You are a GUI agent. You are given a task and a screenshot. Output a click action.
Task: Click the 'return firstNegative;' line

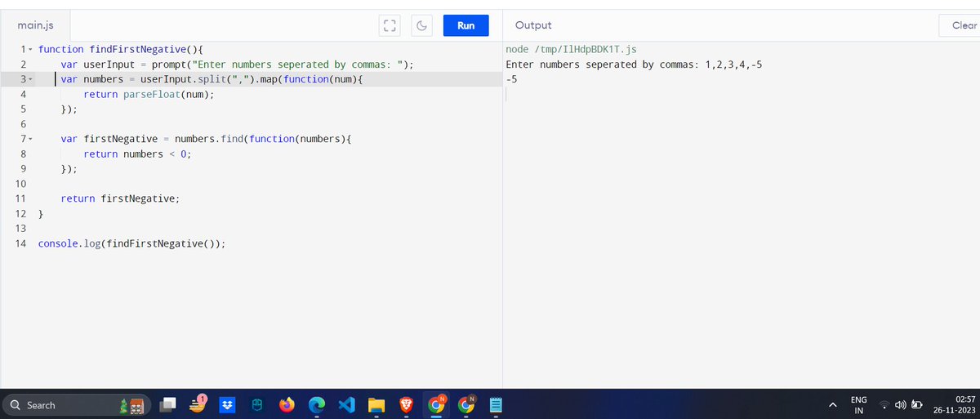[119, 198]
